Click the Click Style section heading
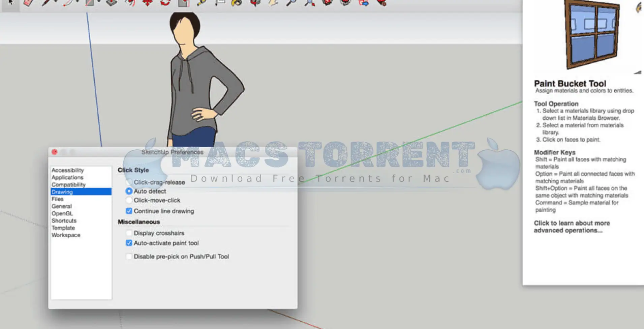Image resolution: width=644 pixels, height=329 pixels. 133,170
